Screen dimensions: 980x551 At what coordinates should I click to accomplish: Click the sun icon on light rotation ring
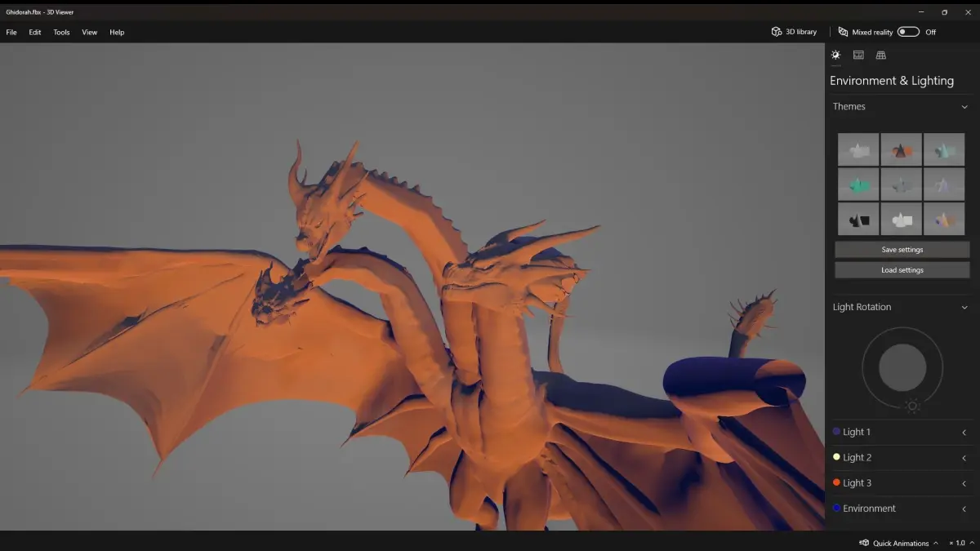pyautogui.click(x=912, y=406)
